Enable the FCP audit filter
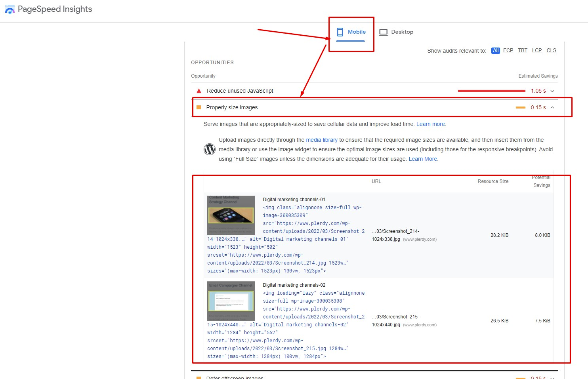Viewport: 588px width, 381px height. [508, 50]
